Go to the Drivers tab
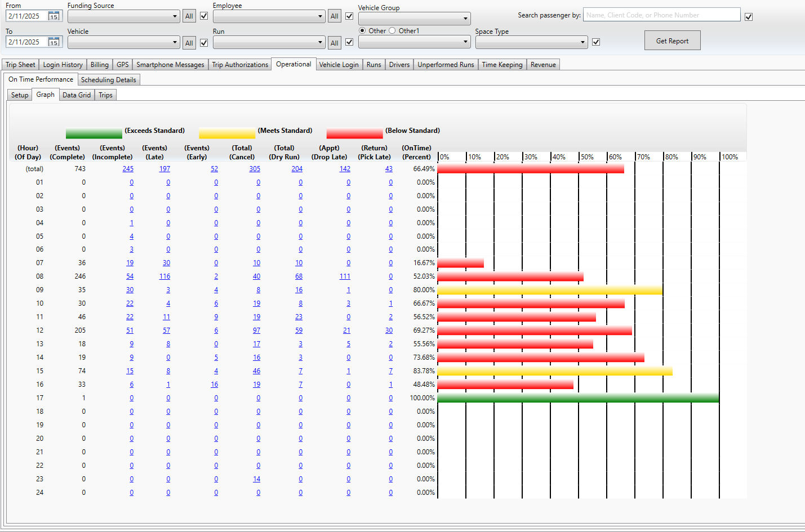 (x=399, y=64)
